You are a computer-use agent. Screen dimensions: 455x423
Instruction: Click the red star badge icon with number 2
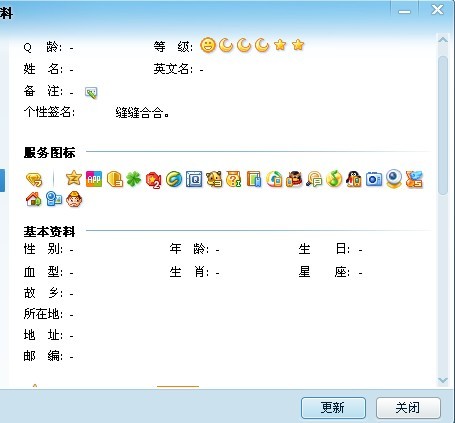pyautogui.click(x=154, y=180)
